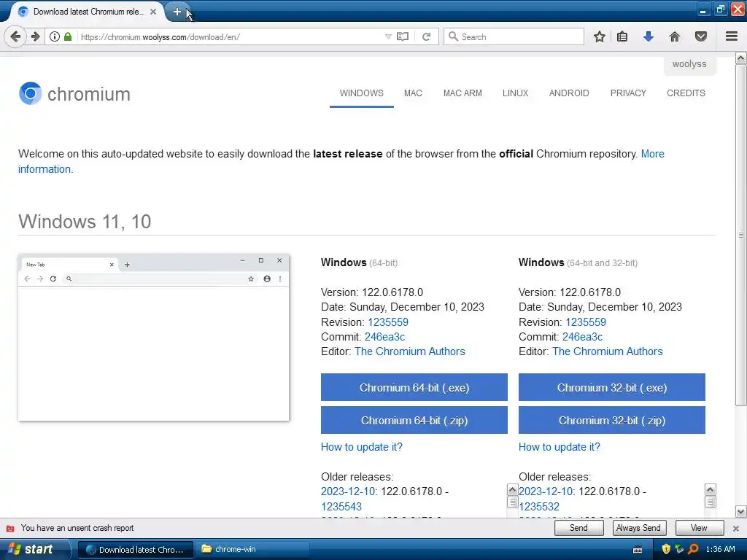
Task: Click up arrow of 32-bit older releases scrollbar
Action: tap(711, 489)
